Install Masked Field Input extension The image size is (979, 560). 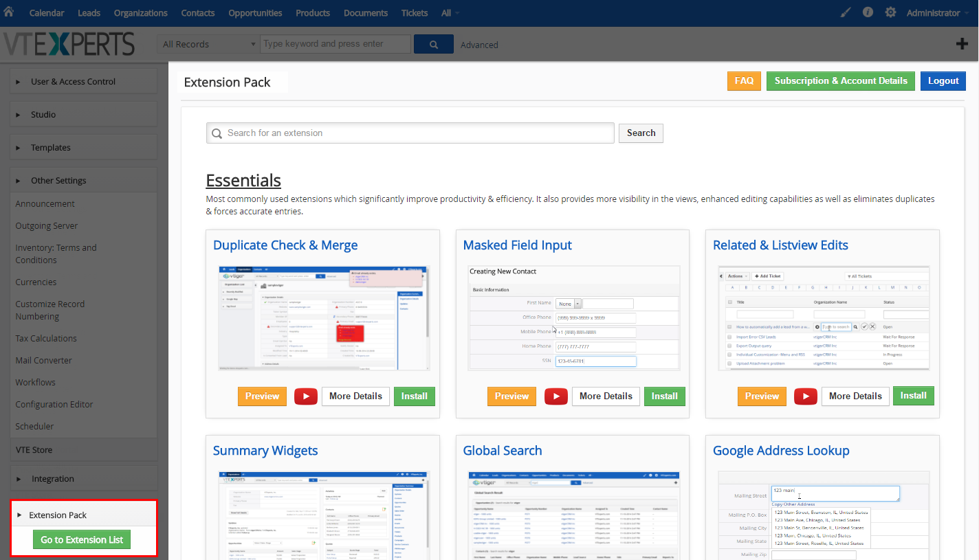(x=665, y=396)
